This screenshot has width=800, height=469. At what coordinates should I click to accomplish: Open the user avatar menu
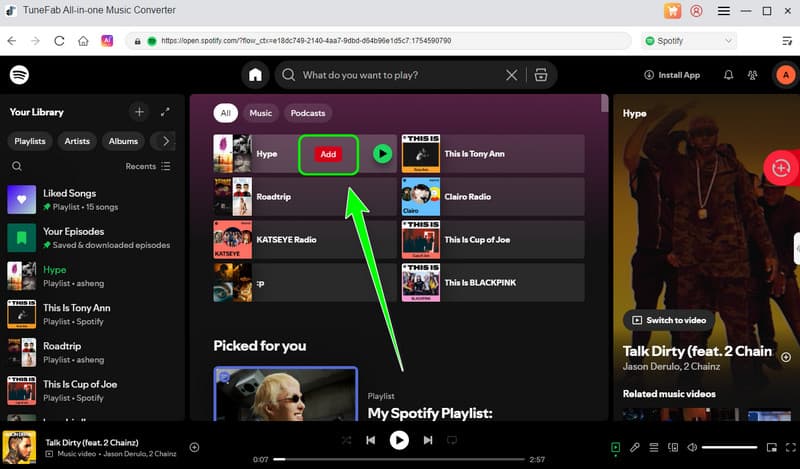coord(786,75)
